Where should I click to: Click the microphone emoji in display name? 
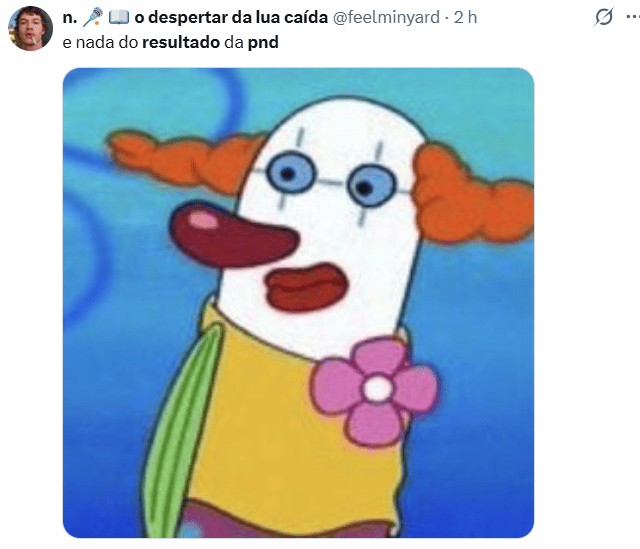93,17
